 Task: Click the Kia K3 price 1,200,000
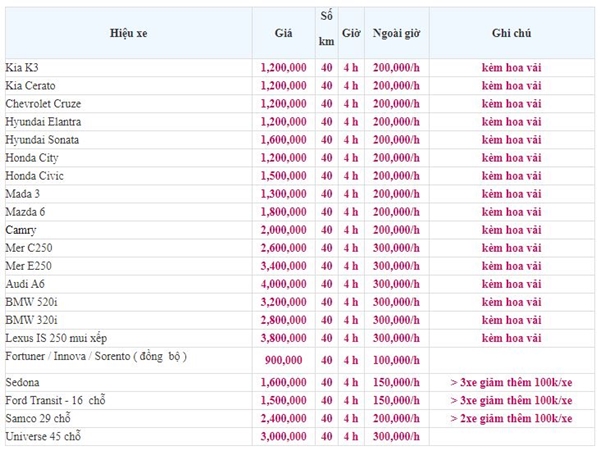[284, 68]
